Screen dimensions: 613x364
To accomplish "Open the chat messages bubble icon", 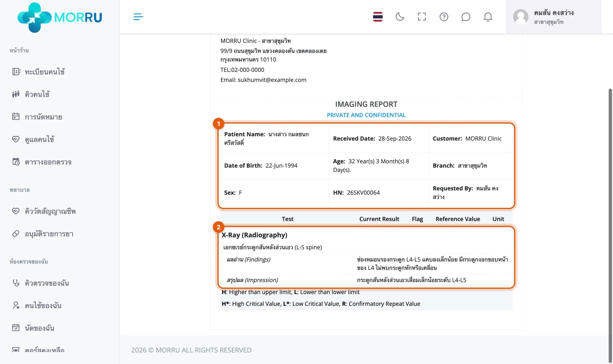I will (x=466, y=17).
